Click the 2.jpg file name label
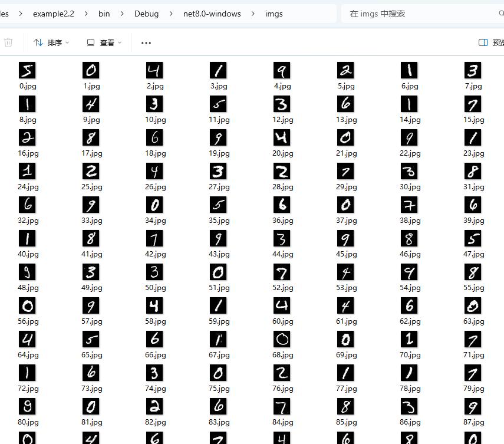 (155, 86)
